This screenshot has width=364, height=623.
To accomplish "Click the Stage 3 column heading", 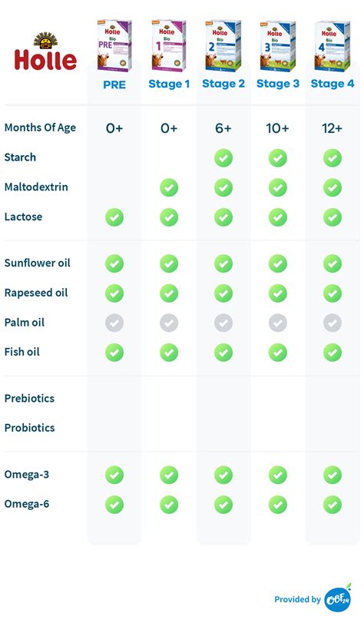I will tap(278, 84).
